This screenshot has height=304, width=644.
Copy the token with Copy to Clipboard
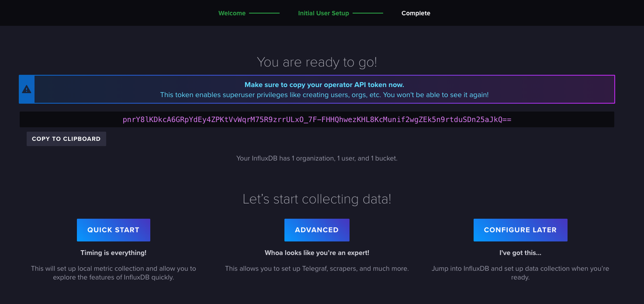(66, 139)
